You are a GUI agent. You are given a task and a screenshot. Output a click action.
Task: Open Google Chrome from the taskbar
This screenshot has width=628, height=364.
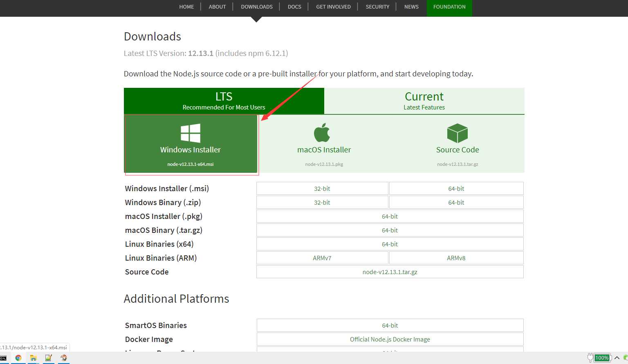(x=18, y=358)
